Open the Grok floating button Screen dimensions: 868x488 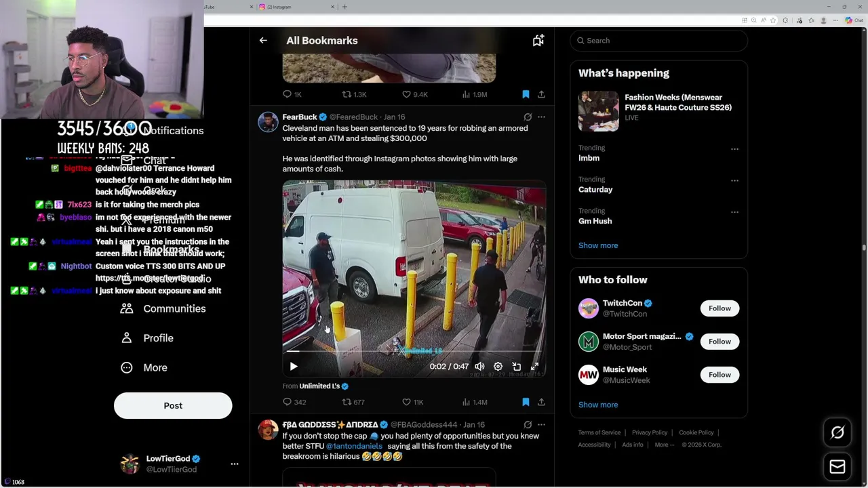837,432
